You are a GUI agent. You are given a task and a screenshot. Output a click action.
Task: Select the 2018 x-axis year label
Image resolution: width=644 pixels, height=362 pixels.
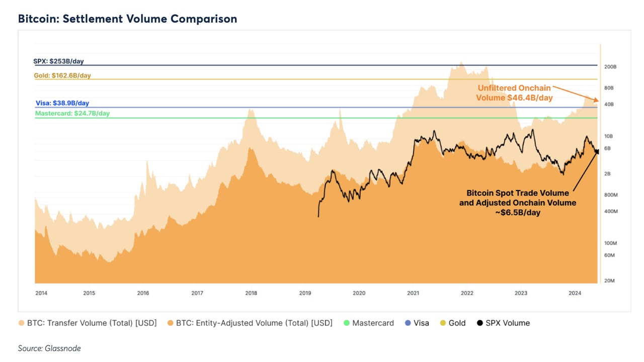(251, 293)
